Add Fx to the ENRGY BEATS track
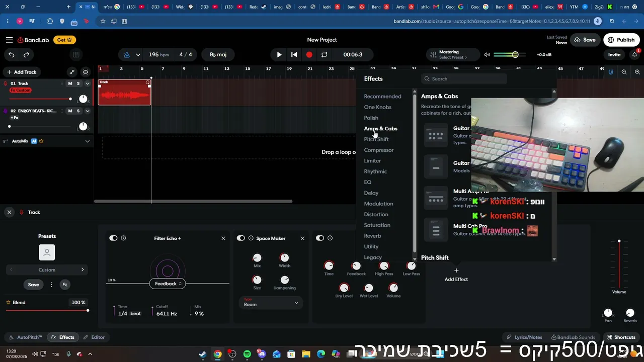This screenshot has width=644, height=362. (x=15, y=118)
